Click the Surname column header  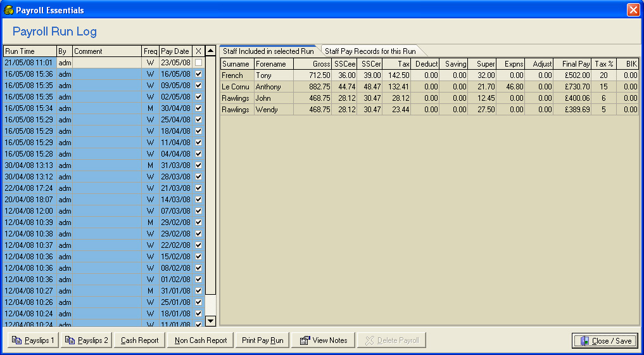click(x=237, y=64)
